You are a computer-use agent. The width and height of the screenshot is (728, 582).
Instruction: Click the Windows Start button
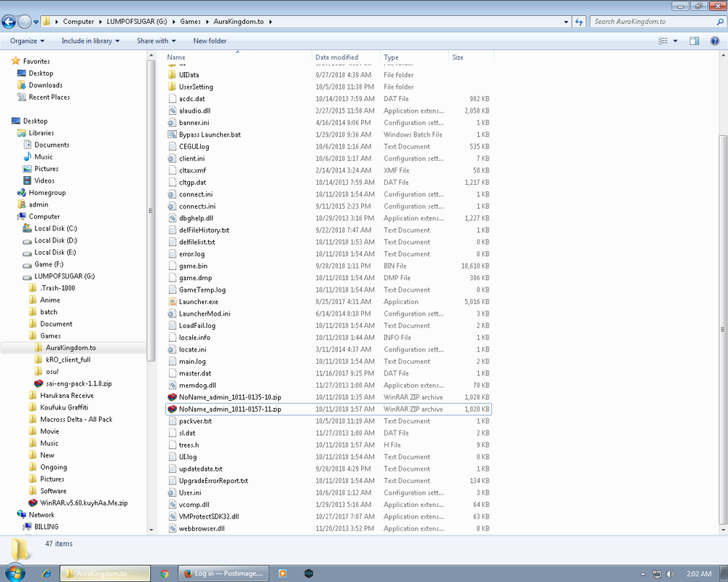click(15, 573)
